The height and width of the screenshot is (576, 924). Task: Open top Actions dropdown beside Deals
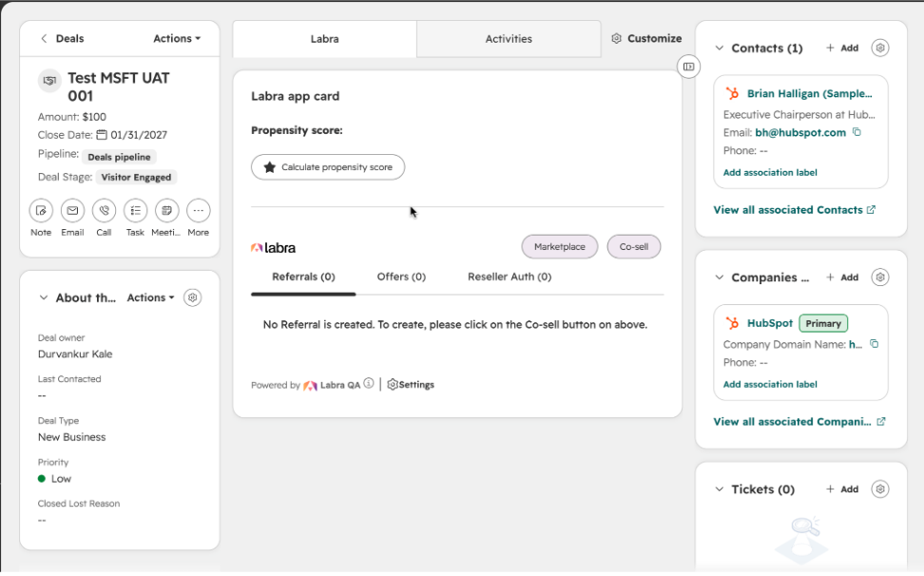coord(177,38)
